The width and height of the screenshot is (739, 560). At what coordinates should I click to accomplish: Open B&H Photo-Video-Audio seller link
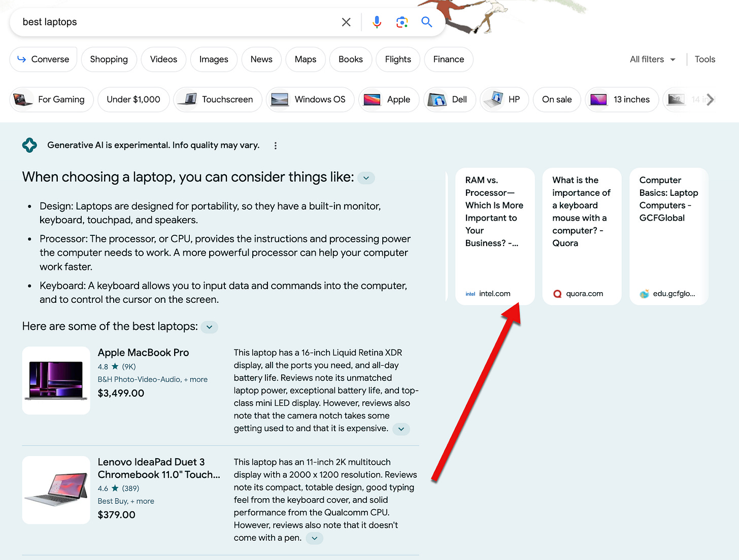click(140, 379)
